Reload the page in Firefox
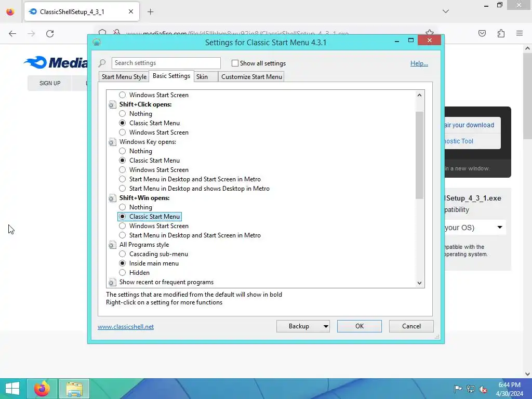The width and height of the screenshot is (532, 399). coord(50,34)
